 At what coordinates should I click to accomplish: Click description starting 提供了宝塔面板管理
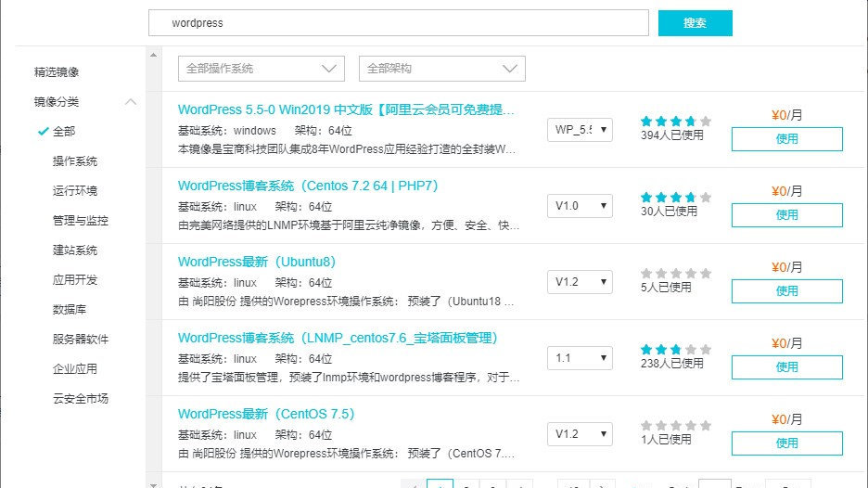coord(349,378)
